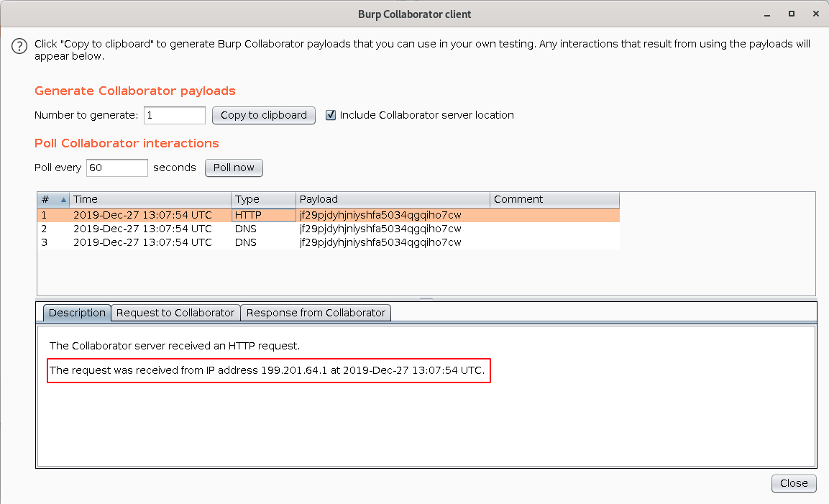Viewport: 829px width, 504px height.
Task: Sort by the # column header
Action: coord(53,199)
